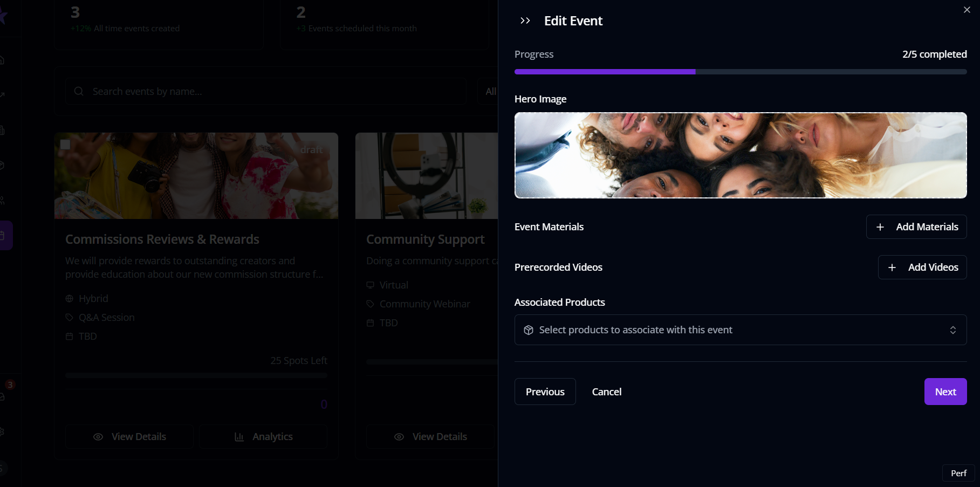Open the Associated Products dropdown
This screenshot has width=980, height=487.
(741, 330)
